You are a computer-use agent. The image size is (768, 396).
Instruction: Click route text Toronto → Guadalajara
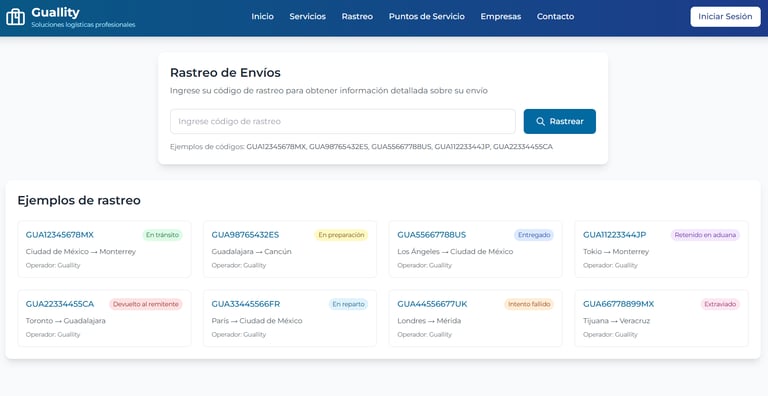[66, 321]
